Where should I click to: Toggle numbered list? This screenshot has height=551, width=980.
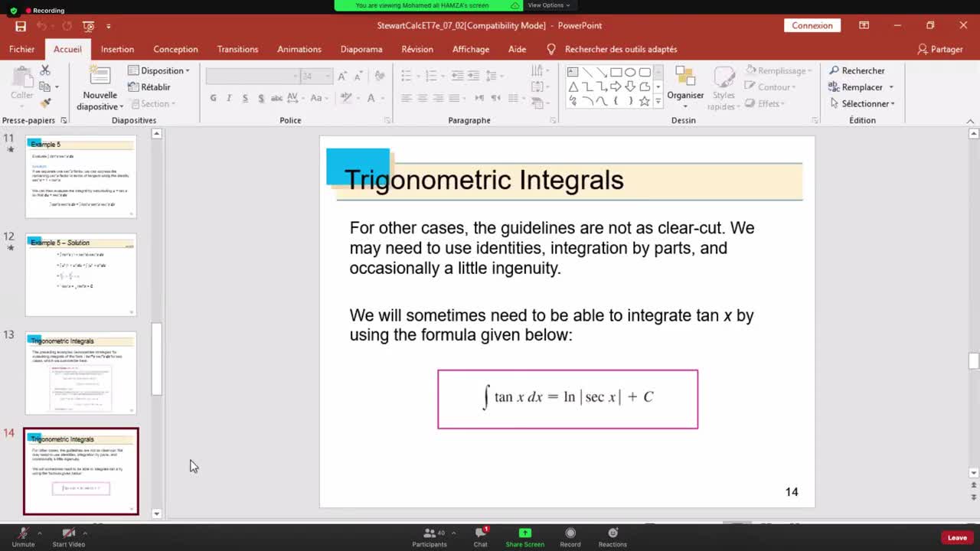[x=431, y=76]
